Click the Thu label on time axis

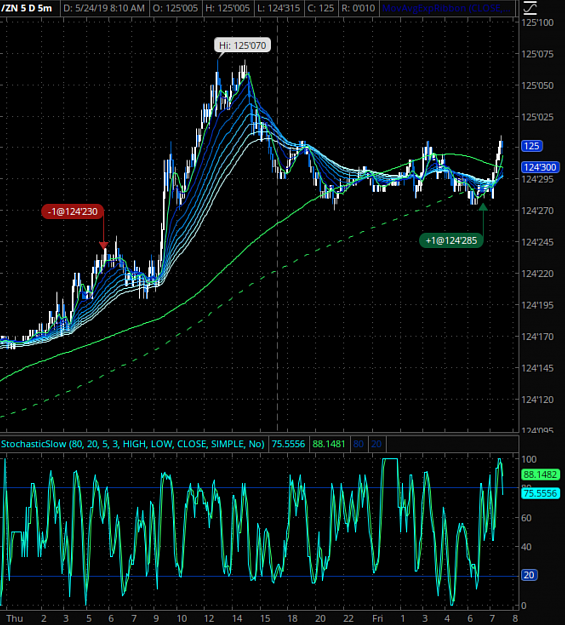(x=15, y=618)
